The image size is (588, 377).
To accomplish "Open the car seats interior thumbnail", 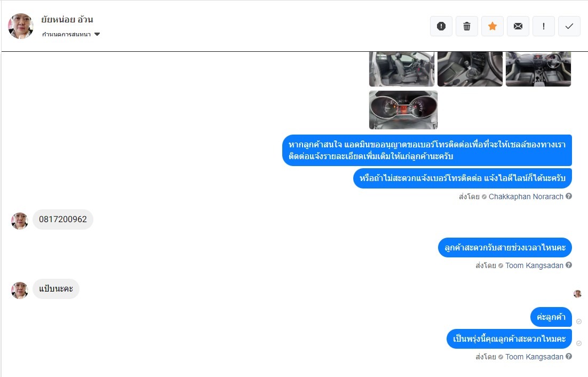I will [x=402, y=69].
